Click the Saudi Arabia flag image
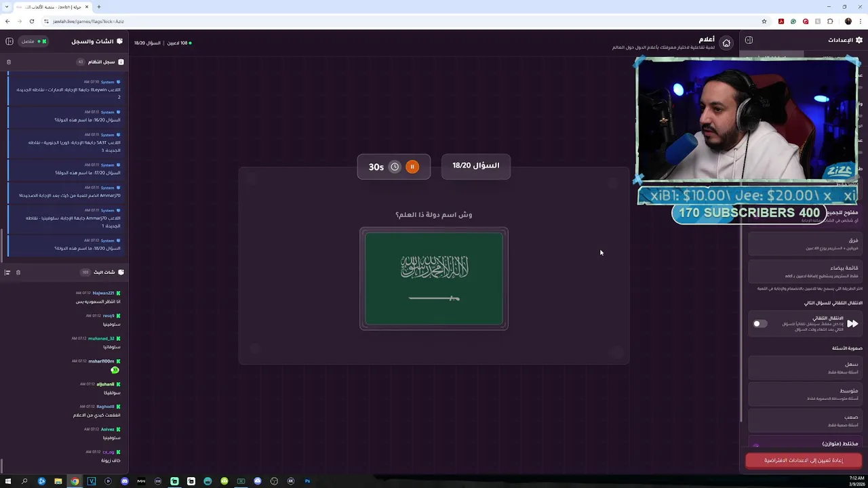868x488 pixels. click(x=434, y=279)
